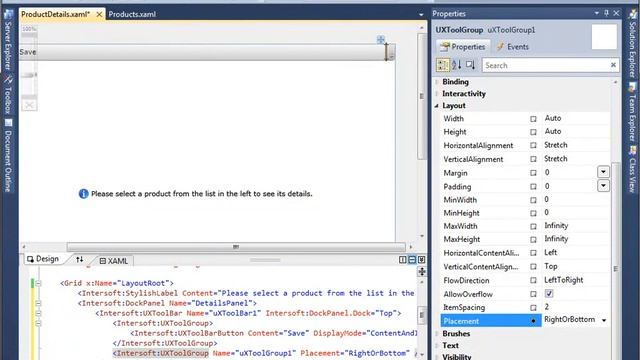Collapse the Grid LayoutRoot XAML node
This screenshot has width=640, height=360.
38,283
